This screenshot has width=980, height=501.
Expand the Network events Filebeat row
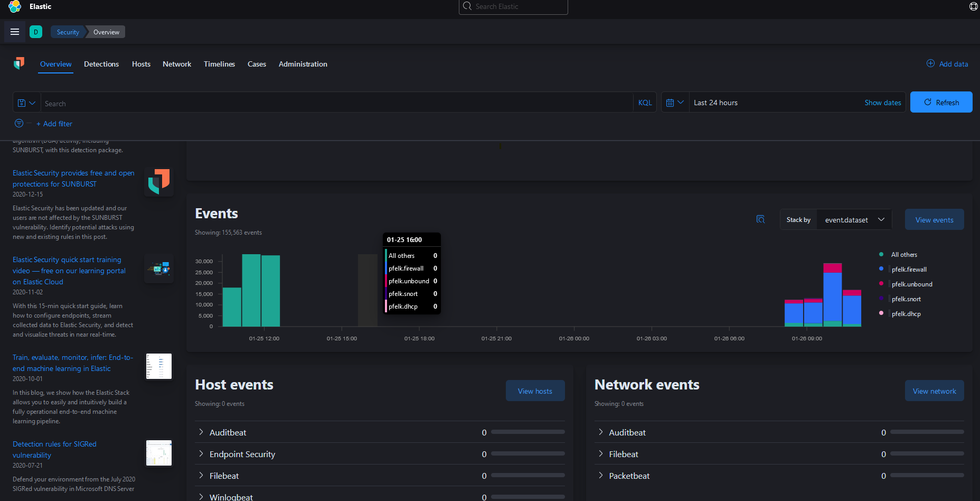point(600,454)
